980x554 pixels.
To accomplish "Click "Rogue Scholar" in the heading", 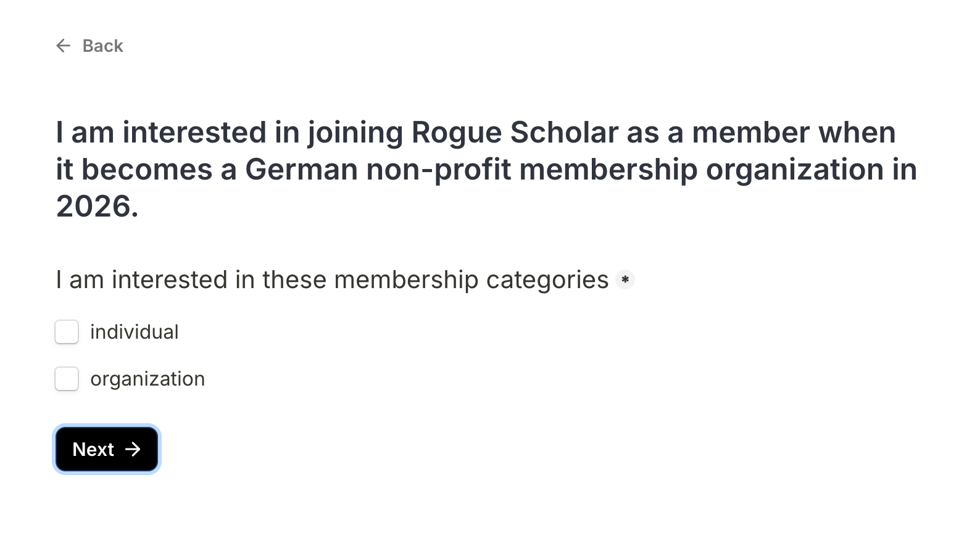I will 515,132.
